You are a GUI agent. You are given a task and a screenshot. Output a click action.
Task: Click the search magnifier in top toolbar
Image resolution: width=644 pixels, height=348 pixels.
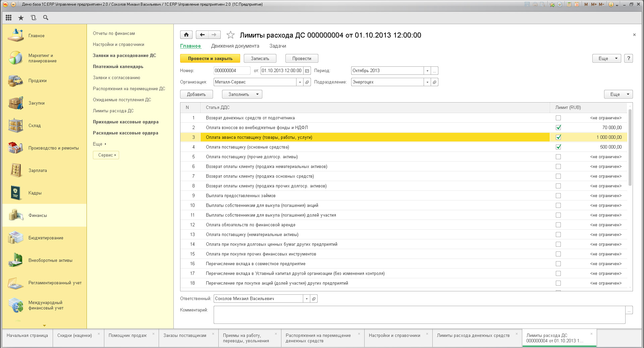[46, 18]
